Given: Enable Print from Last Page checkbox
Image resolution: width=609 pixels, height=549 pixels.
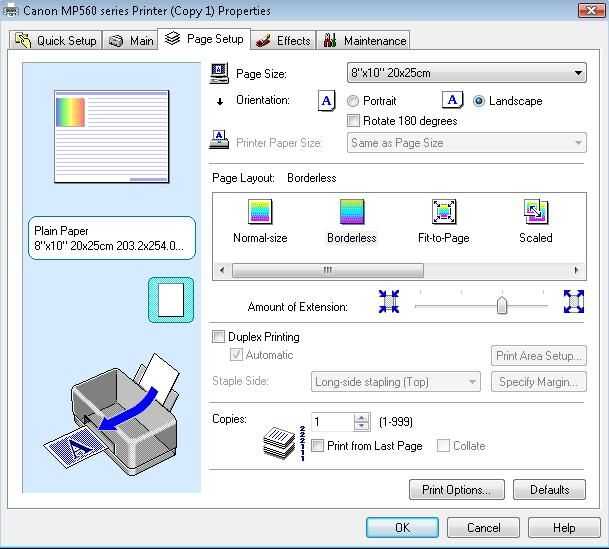Looking at the screenshot, I should (317, 445).
